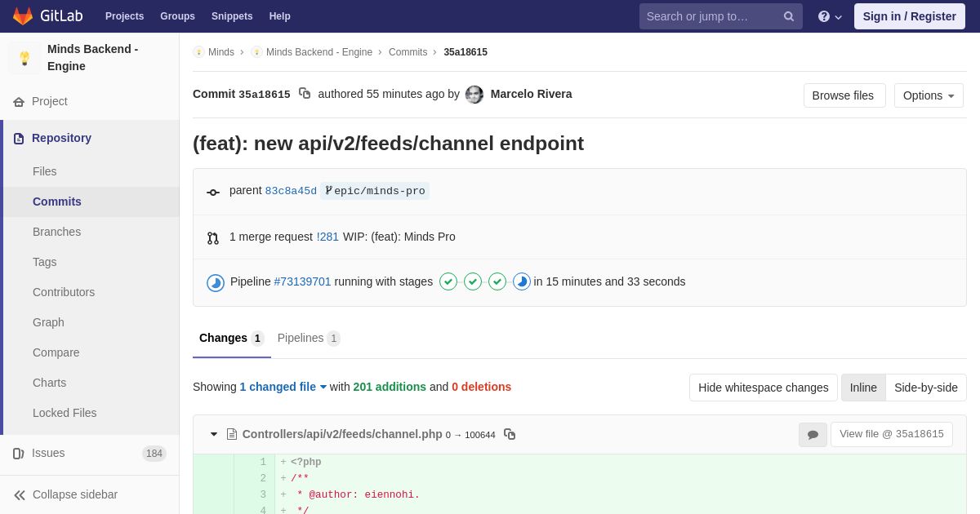Open the Help menu item

coord(280,16)
